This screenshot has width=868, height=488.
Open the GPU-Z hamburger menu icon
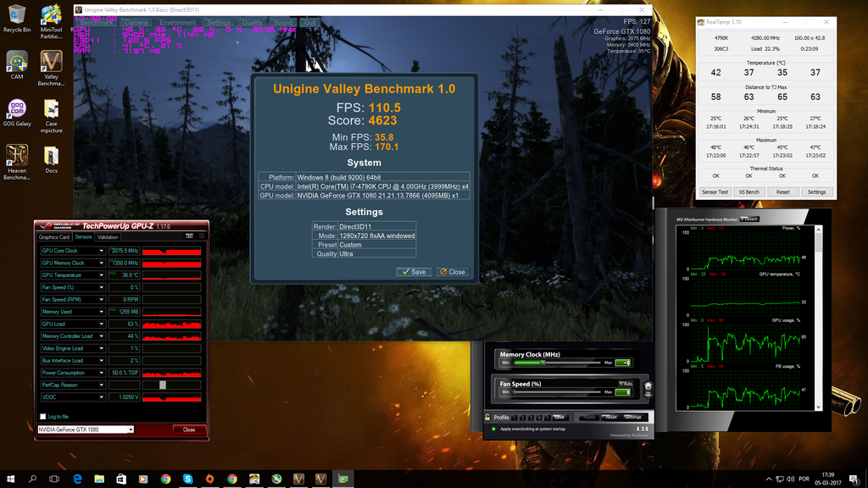click(x=202, y=236)
